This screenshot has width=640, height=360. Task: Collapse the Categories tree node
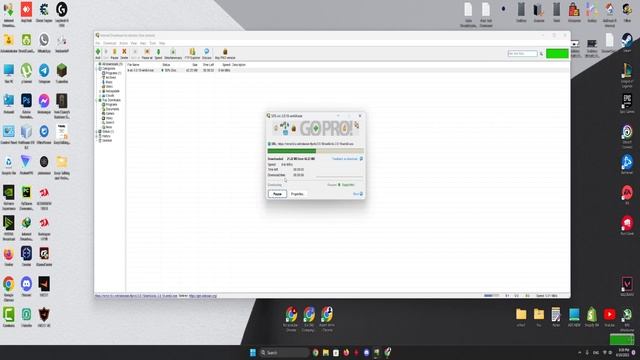pos(97,69)
